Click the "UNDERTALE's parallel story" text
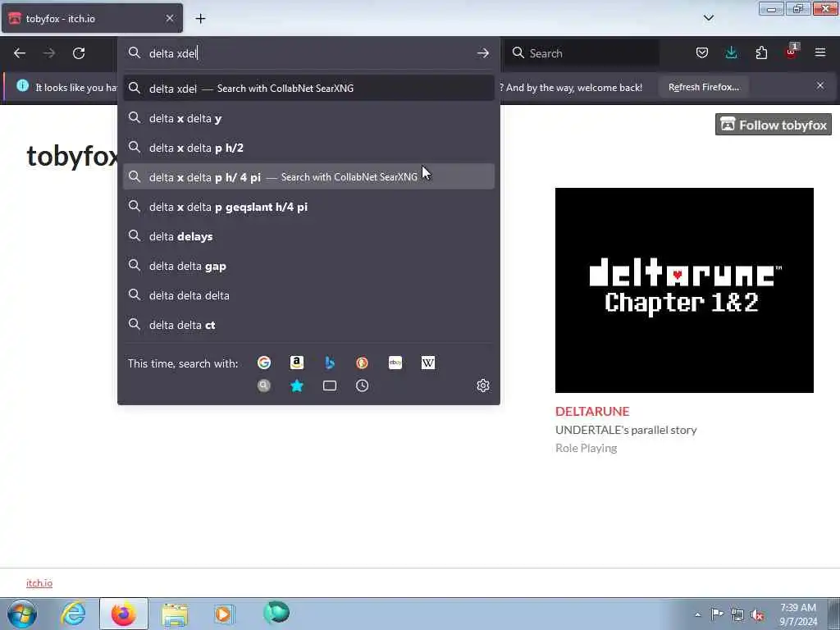The height and width of the screenshot is (630, 840). point(626,430)
